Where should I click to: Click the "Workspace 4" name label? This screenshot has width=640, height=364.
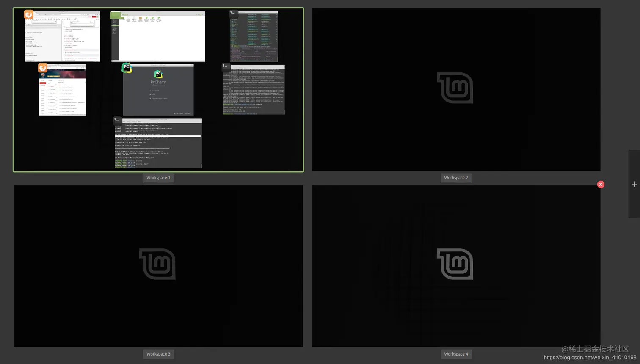pos(456,354)
